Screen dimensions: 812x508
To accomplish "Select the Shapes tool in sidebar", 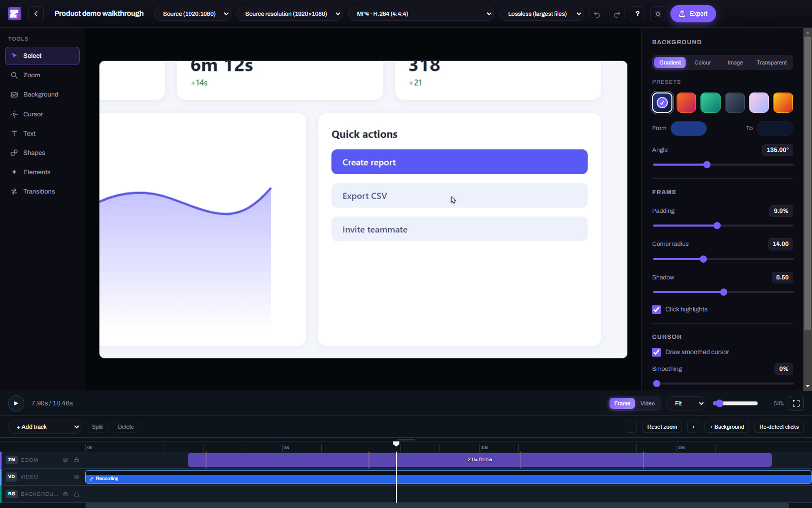I will point(42,153).
